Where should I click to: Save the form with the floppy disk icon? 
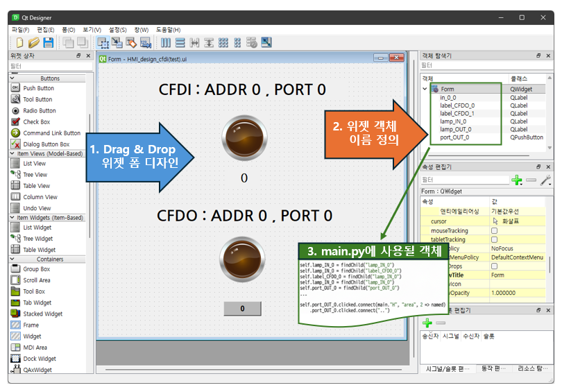pyautogui.click(x=48, y=43)
